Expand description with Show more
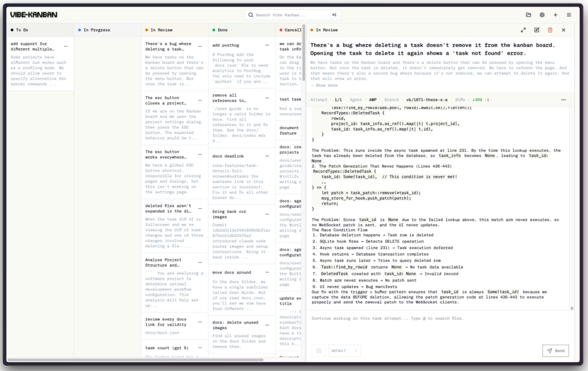 [x=326, y=86]
